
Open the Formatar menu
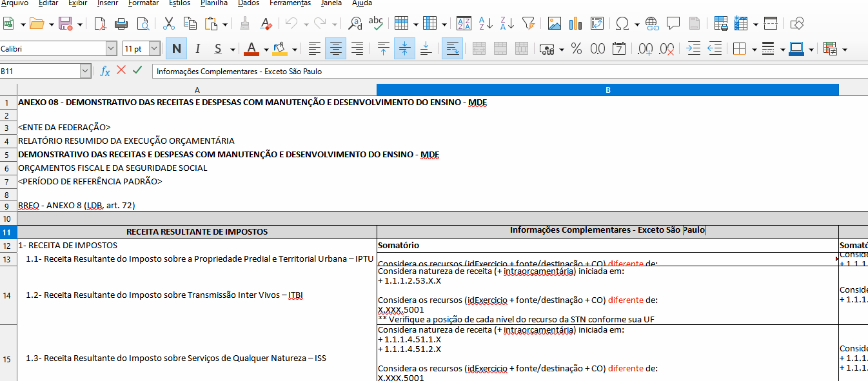pos(143,3)
